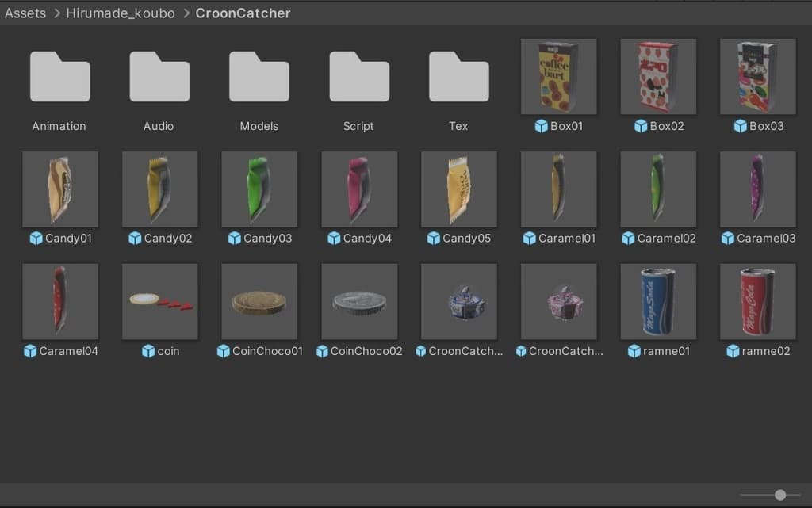Viewport: 812px width, 508px height.
Task: Go to Hirumade_koubo in the breadcrumb path
Action: click(x=121, y=13)
